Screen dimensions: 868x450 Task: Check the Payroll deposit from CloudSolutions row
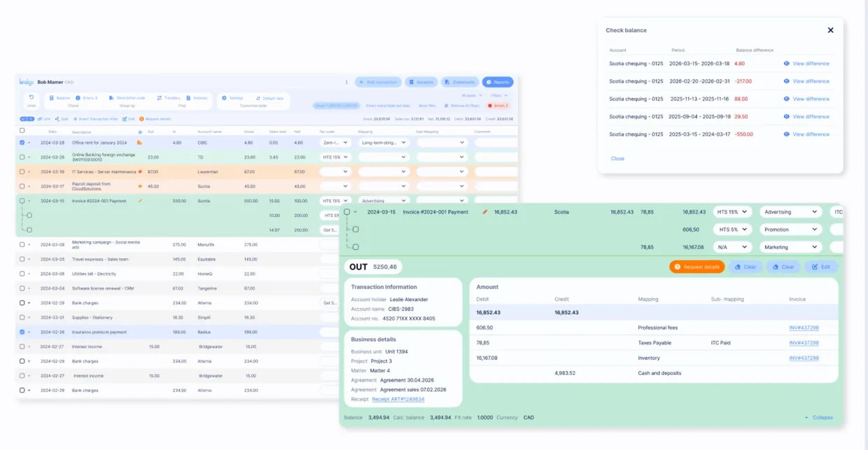pyautogui.click(x=22, y=186)
